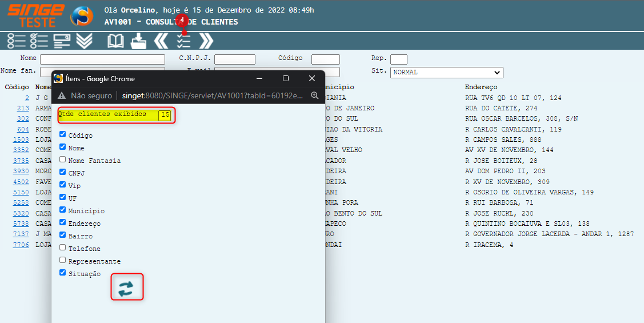644x323 pixels.
Task: Click the triple down-chevron toolbar icon
Action: tap(84, 41)
